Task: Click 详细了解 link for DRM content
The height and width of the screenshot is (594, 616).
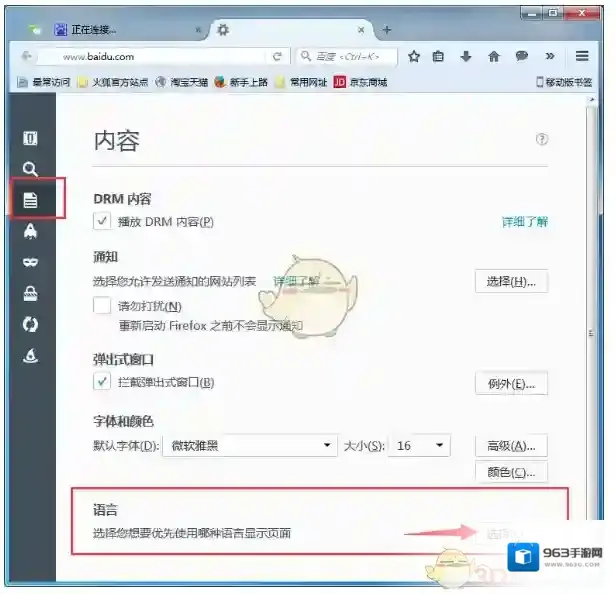Action: 524,222
